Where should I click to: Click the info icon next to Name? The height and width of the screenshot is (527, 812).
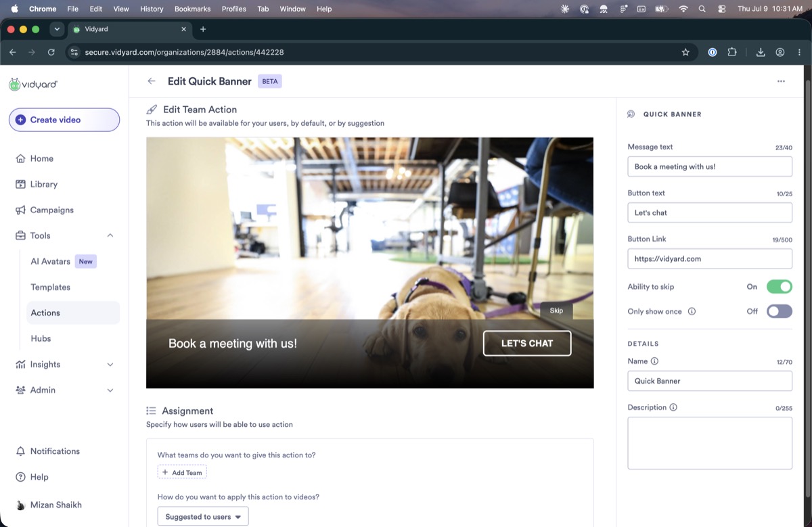(654, 361)
